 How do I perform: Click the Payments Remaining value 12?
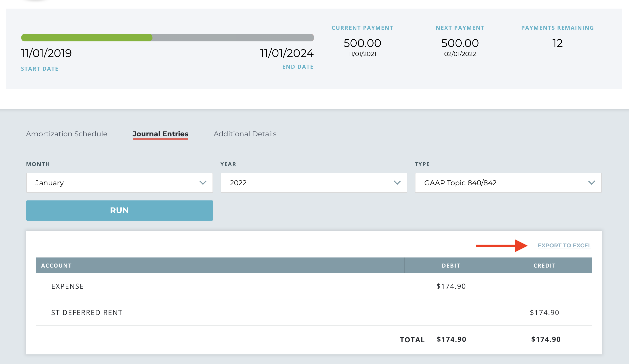tap(557, 43)
